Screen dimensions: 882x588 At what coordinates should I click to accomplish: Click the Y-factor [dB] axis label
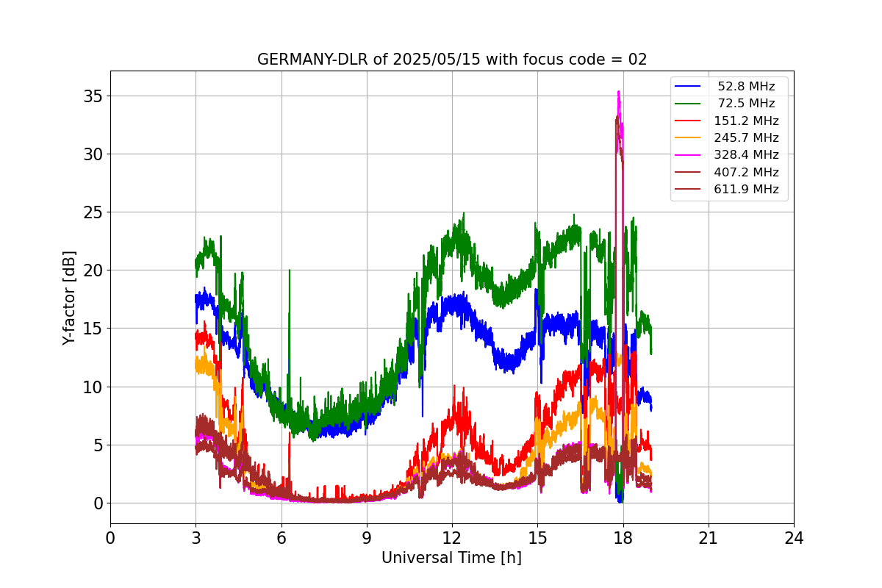pos(68,298)
